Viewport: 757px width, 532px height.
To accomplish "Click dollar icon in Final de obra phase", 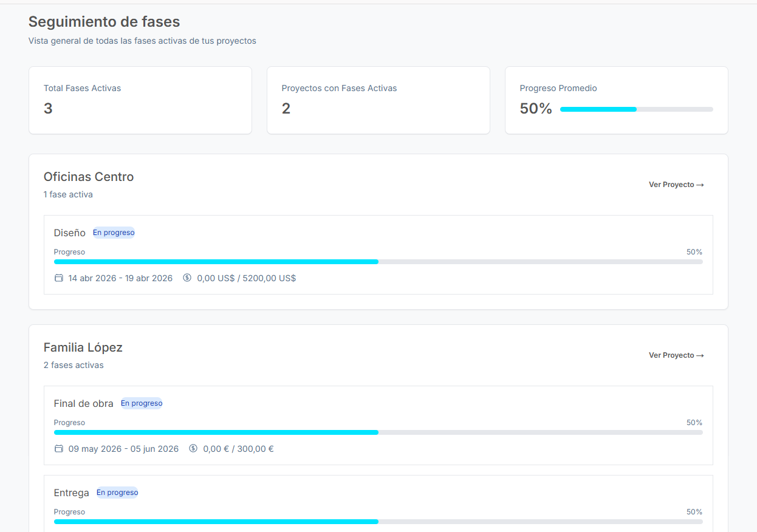I will click(193, 449).
